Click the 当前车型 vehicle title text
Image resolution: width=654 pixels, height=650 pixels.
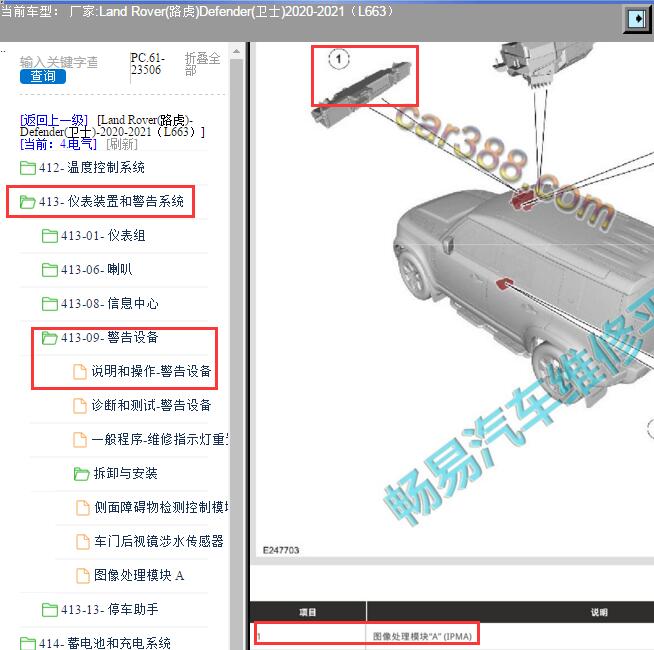pos(197,11)
